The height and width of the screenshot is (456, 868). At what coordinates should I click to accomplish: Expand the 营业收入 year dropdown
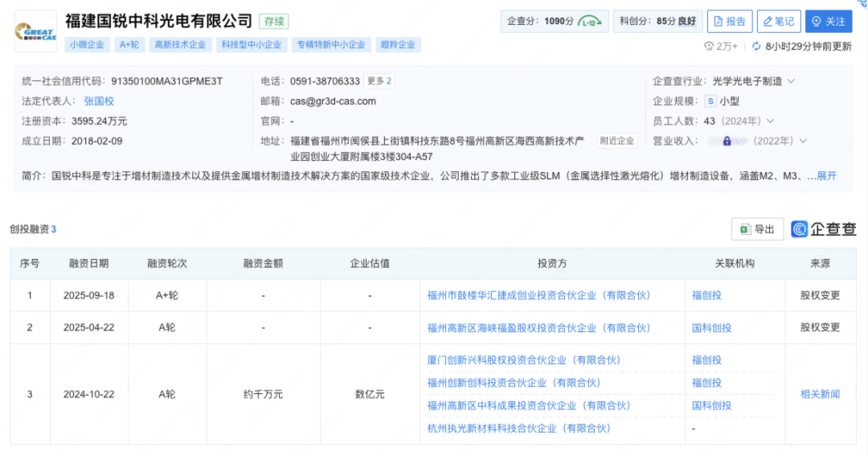[x=802, y=142]
